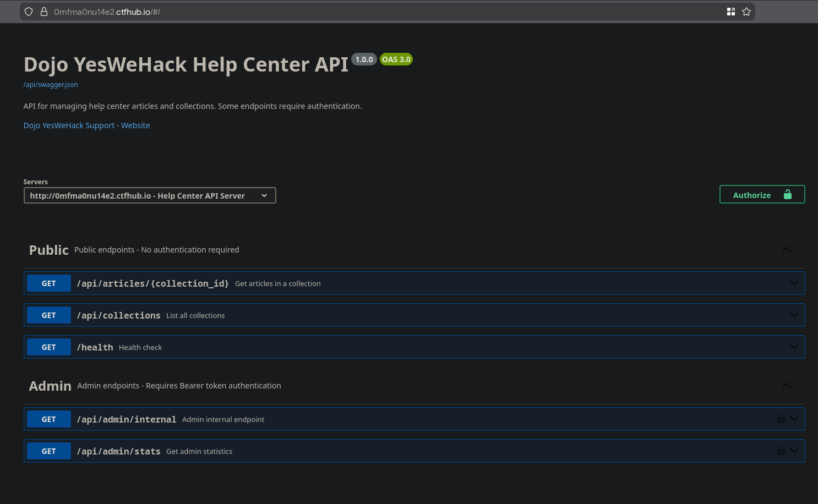Open the Servers dropdown selector
This screenshot has width=818, height=504.
point(150,195)
